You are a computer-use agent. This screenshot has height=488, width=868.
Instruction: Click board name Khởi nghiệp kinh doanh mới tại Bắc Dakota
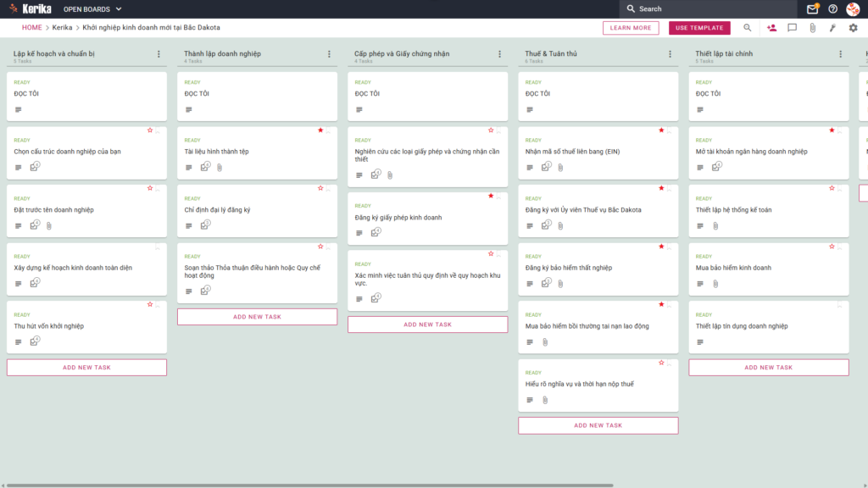coord(151,28)
